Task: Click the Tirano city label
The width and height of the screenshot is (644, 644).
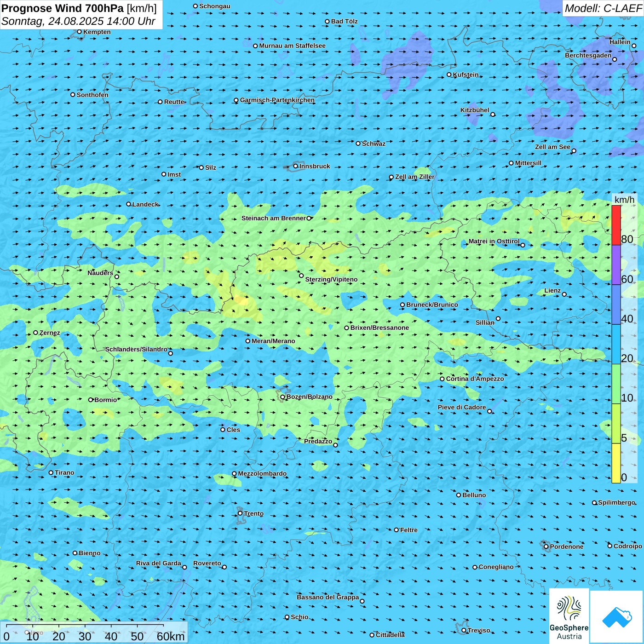Action: tap(64, 472)
